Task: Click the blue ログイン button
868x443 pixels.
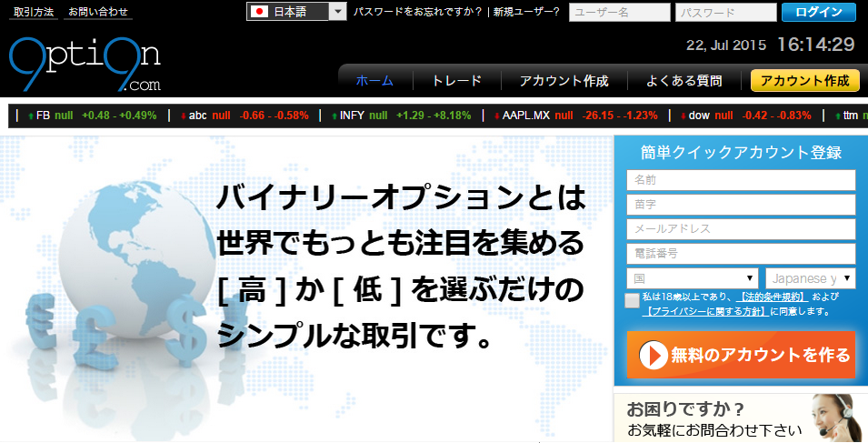Action: pyautogui.click(x=819, y=12)
